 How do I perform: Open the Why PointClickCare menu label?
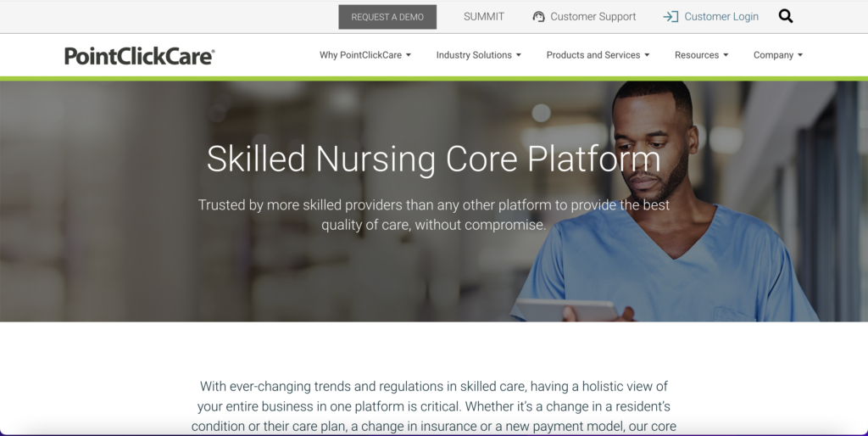(x=360, y=55)
